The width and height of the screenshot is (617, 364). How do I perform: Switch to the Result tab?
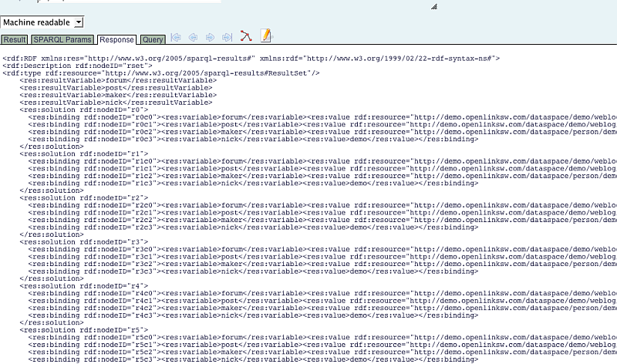(x=15, y=39)
